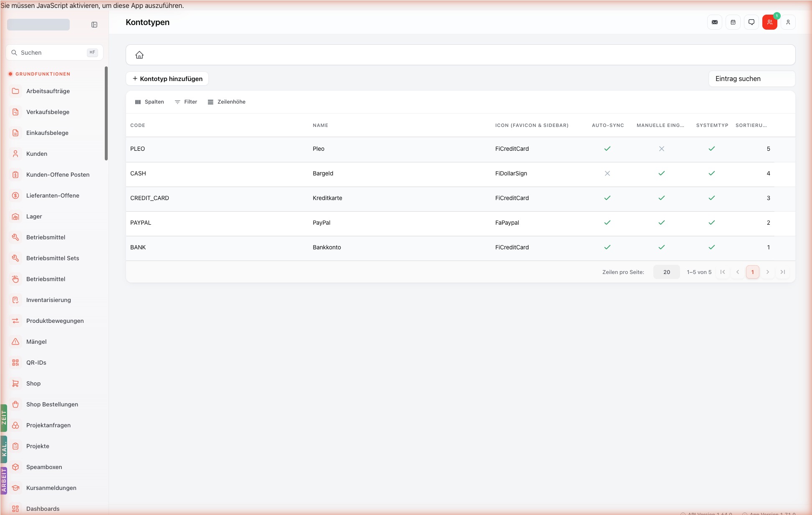Focus the Eintrag suchen field
812x515 pixels.
coord(752,79)
